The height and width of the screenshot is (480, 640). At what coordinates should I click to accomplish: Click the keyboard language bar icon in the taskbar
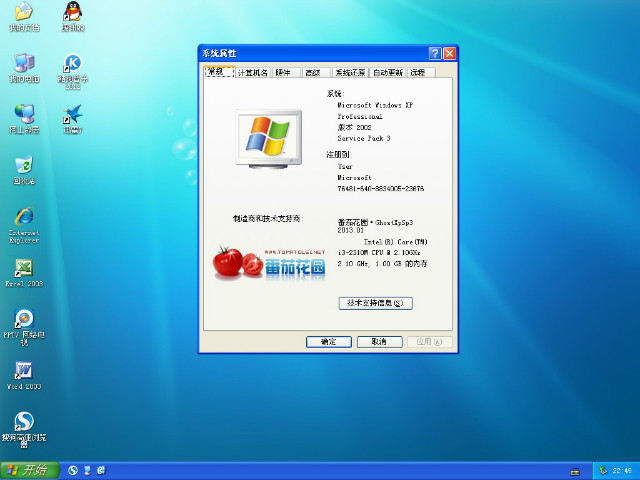575,471
